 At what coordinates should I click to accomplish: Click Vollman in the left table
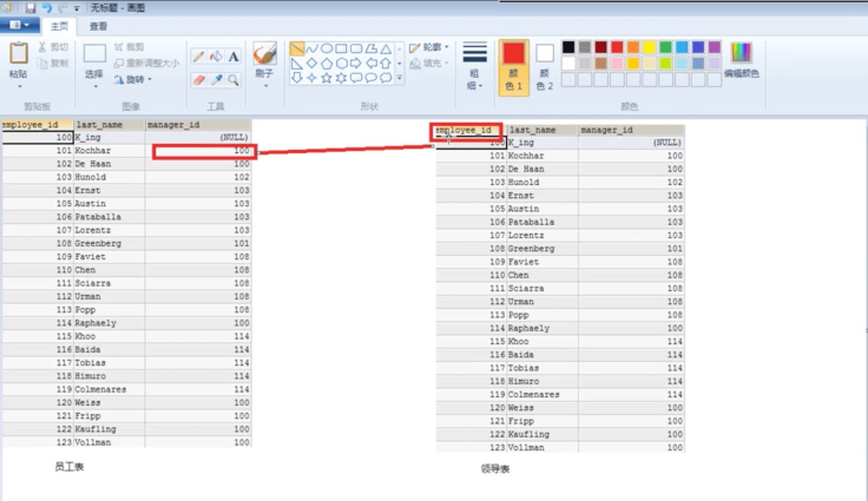[92, 442]
